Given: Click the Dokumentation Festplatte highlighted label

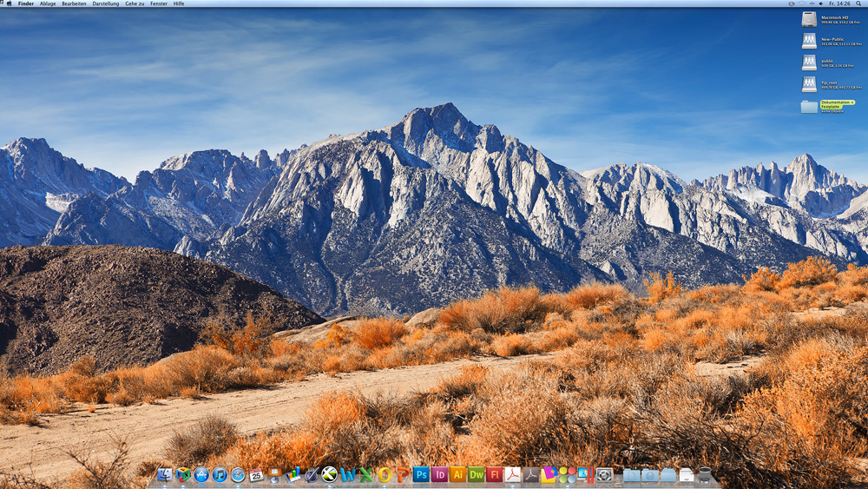Looking at the screenshot, I should 837,104.
